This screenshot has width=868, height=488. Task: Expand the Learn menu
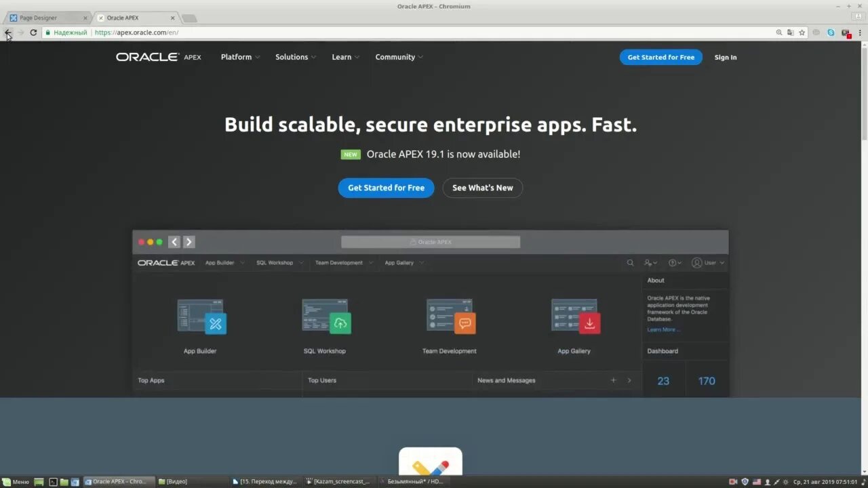pos(345,57)
